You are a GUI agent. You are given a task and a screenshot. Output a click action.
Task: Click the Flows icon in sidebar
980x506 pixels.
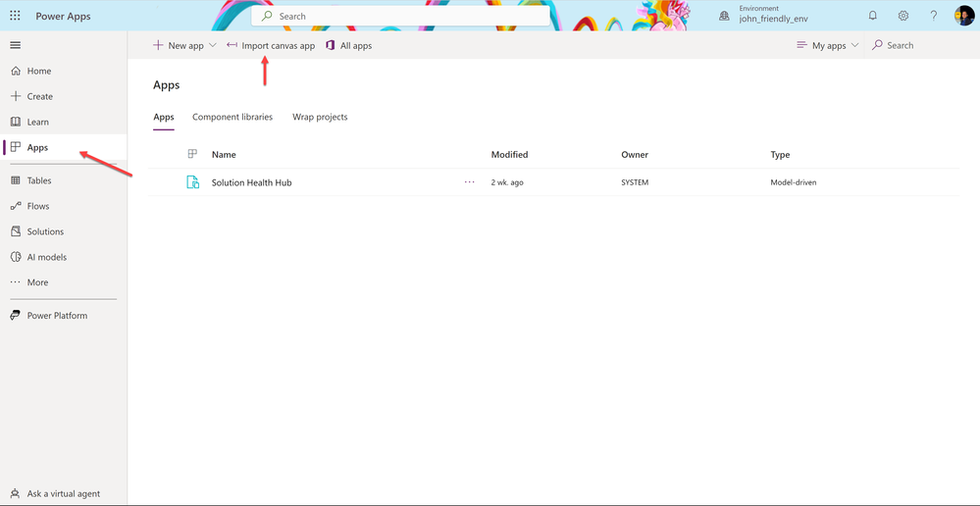coord(17,206)
